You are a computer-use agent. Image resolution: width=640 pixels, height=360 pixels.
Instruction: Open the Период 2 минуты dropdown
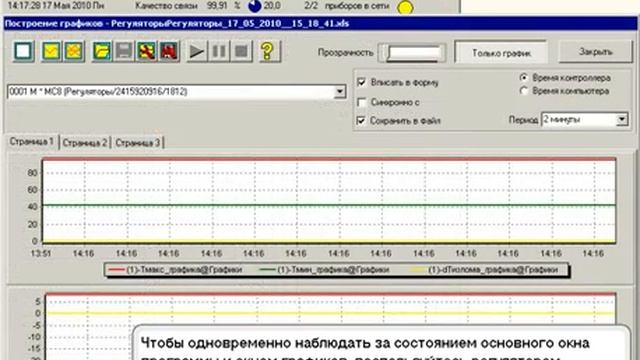click(584, 120)
